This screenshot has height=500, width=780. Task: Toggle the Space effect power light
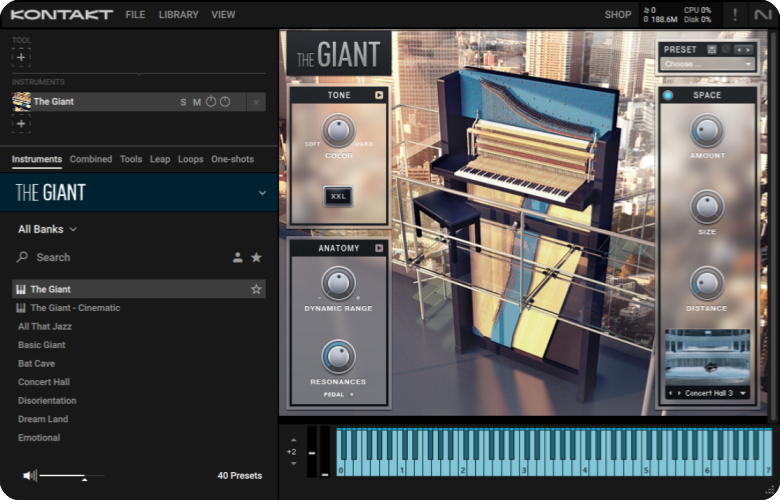(x=668, y=95)
